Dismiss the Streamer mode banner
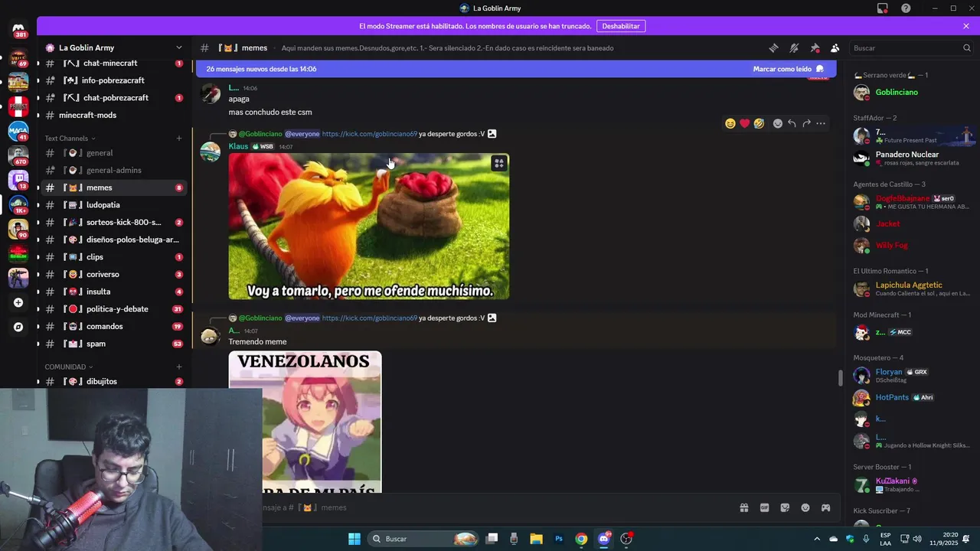This screenshot has height=551, width=980. click(x=966, y=26)
